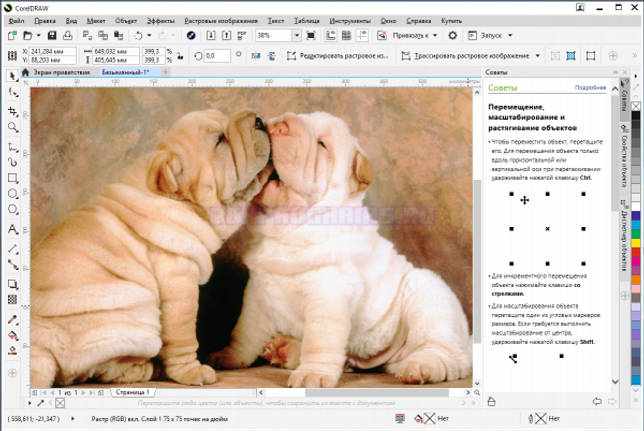Toggle the lock ratio padlock

point(180,56)
